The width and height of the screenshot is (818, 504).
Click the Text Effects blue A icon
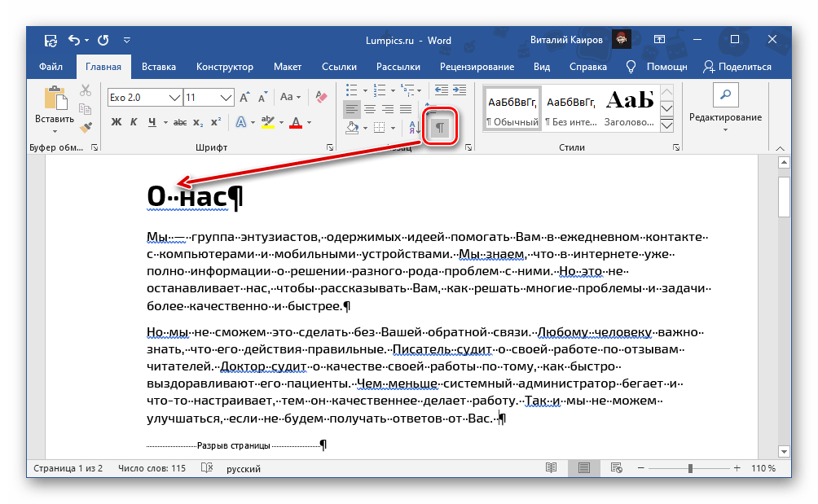[240, 122]
